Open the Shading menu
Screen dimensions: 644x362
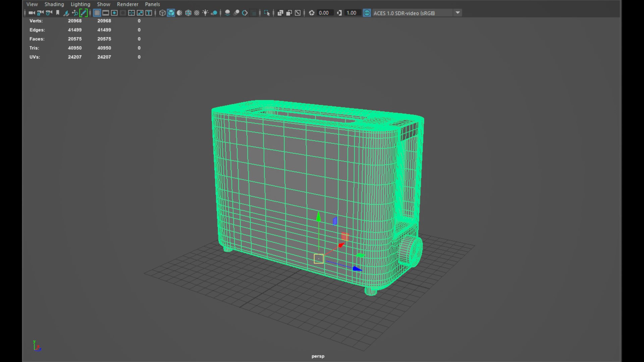pyautogui.click(x=54, y=4)
